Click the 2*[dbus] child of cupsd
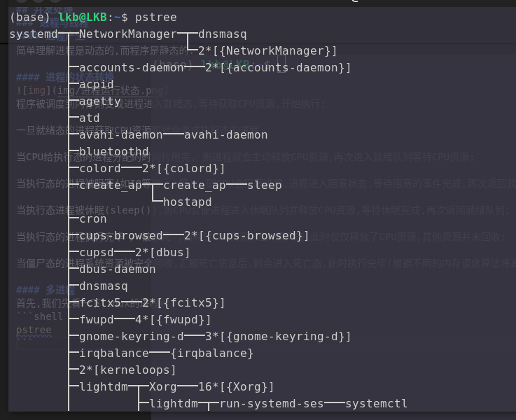The width and height of the screenshot is (516, 420). [x=162, y=253]
